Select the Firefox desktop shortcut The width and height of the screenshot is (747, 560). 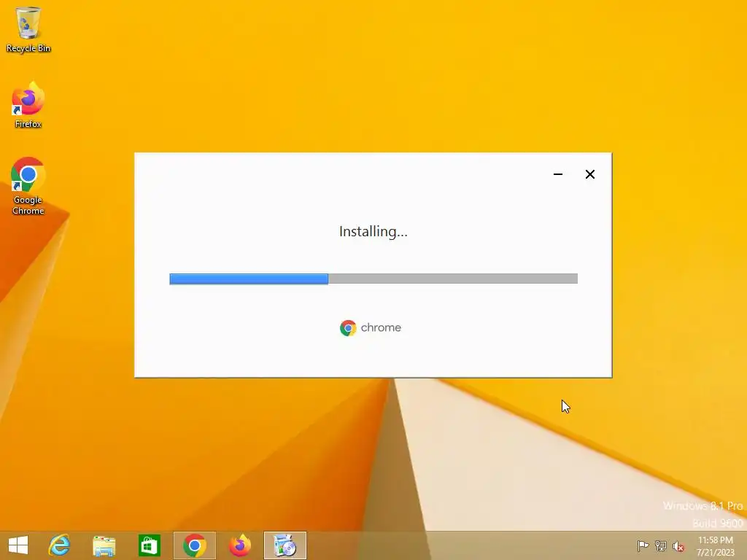(x=28, y=105)
